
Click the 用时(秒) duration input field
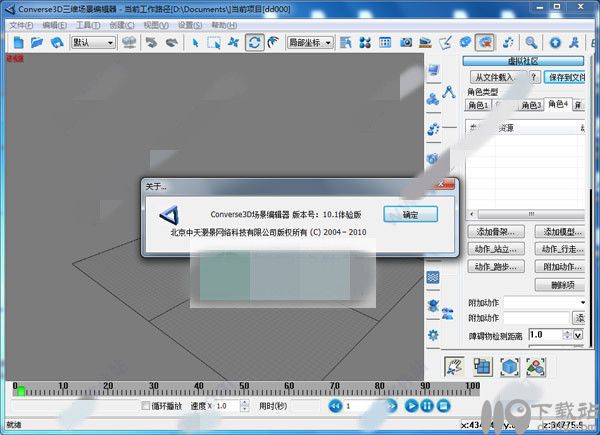306,406
